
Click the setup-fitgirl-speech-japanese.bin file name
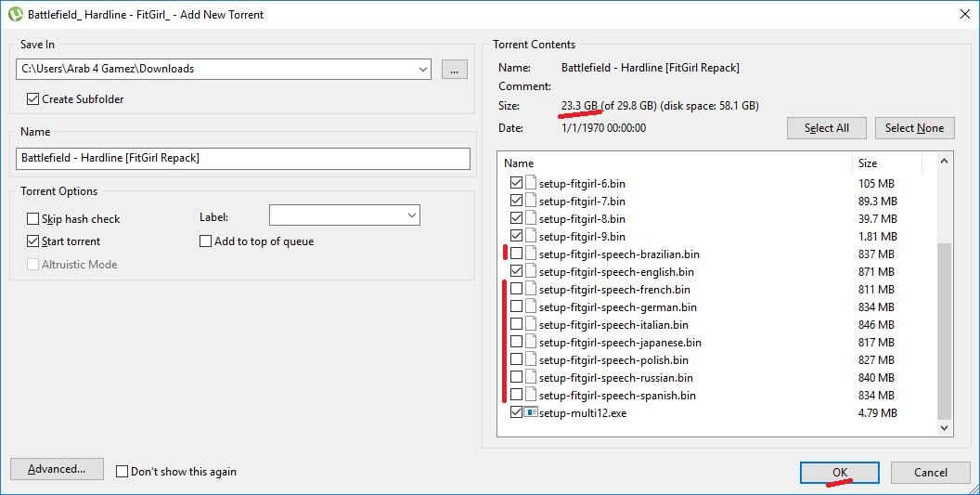[x=620, y=343]
